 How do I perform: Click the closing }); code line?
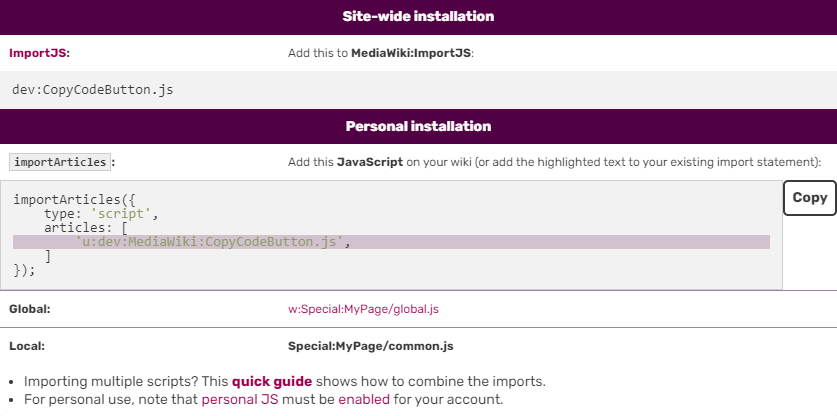point(25,270)
